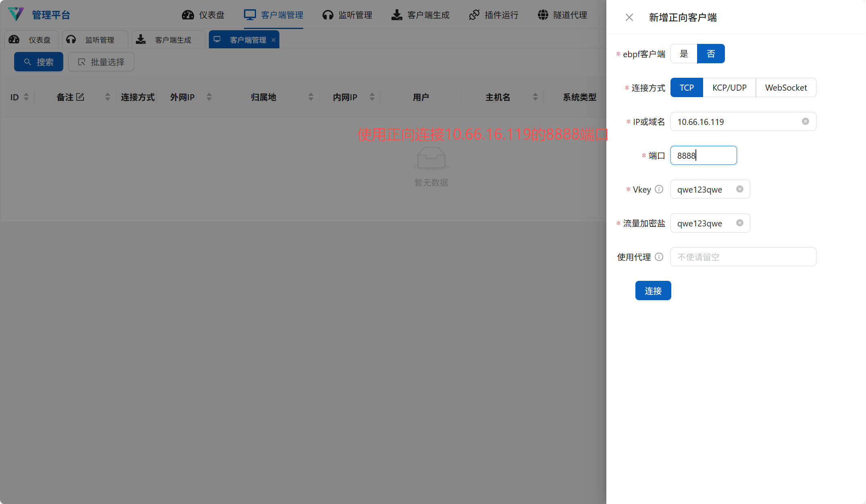Click the V logo of 管理平台

coord(16,14)
